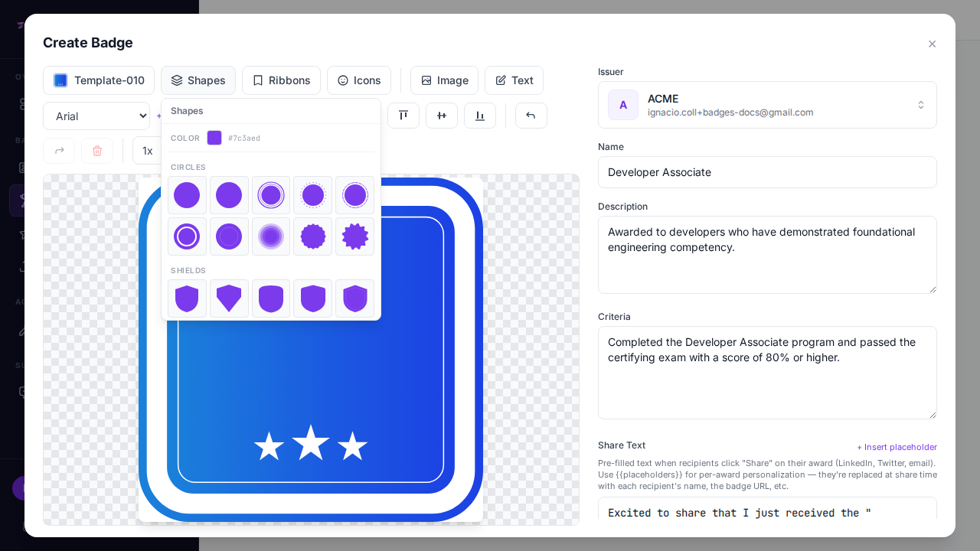980x551 pixels.
Task: Open the purple shape color swatch
Action: [x=214, y=138]
